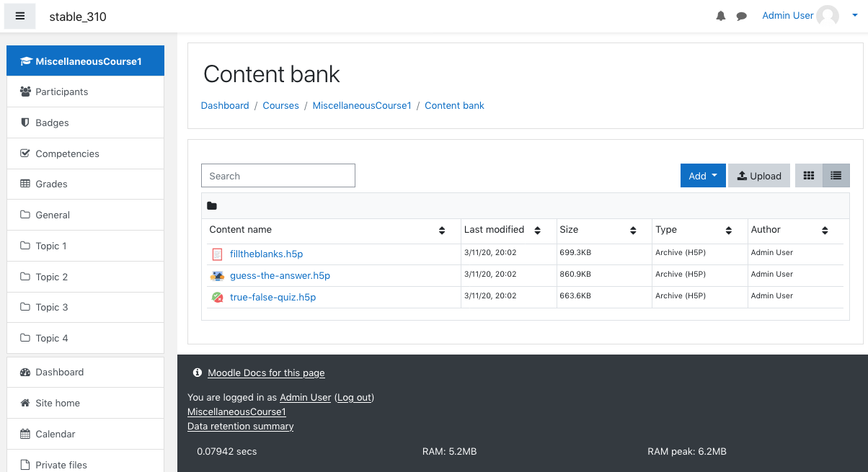Click Admin User name in header
The width and height of the screenshot is (868, 472).
click(788, 15)
